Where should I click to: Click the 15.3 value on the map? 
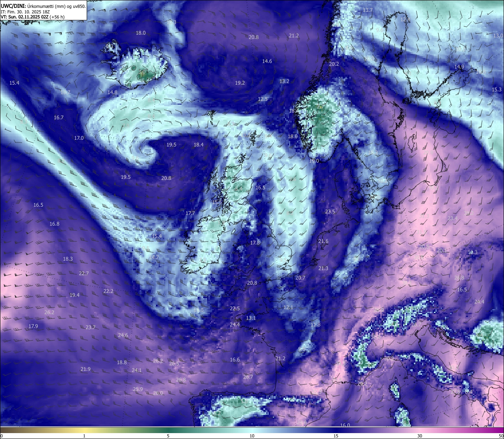(x=497, y=90)
